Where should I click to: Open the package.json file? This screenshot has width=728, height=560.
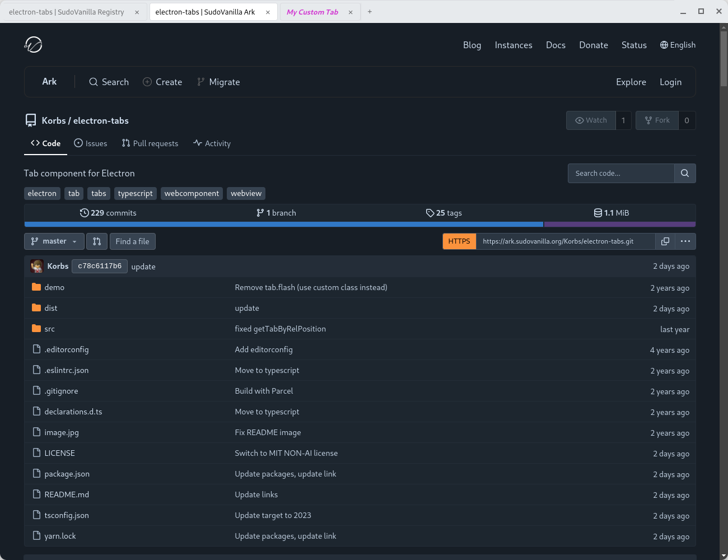pyautogui.click(x=67, y=474)
